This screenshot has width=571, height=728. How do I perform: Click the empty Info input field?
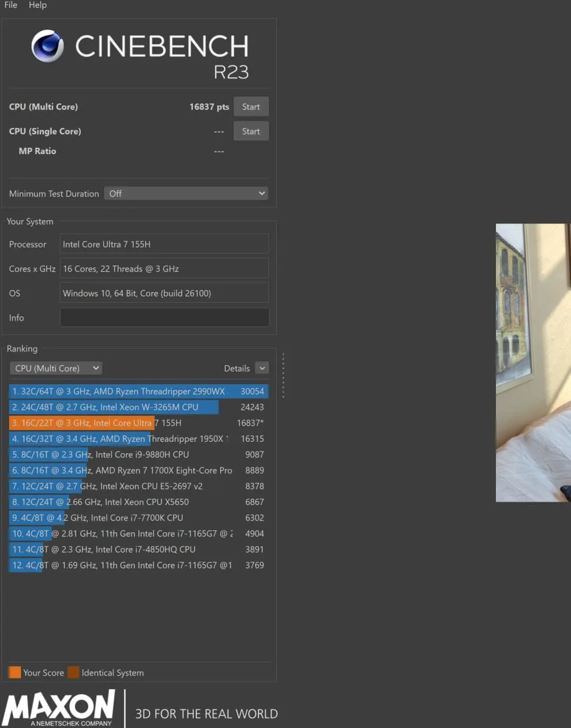pos(164,317)
